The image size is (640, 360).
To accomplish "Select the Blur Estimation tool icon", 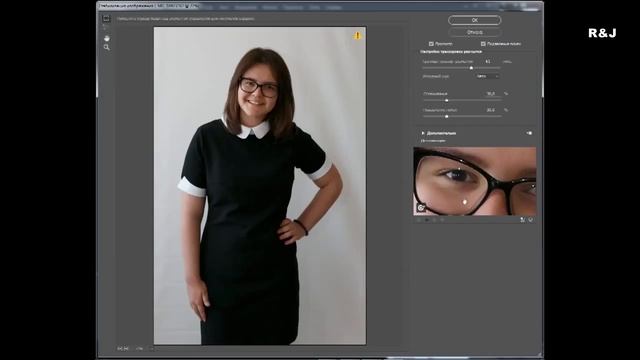I will 106,19.
